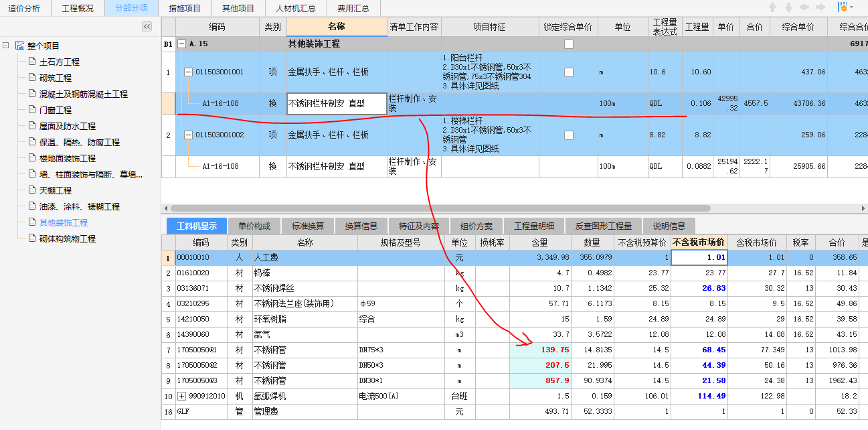The width and height of the screenshot is (868, 430).
Task: Select the 工料机显示 detail tab
Action: (x=197, y=226)
